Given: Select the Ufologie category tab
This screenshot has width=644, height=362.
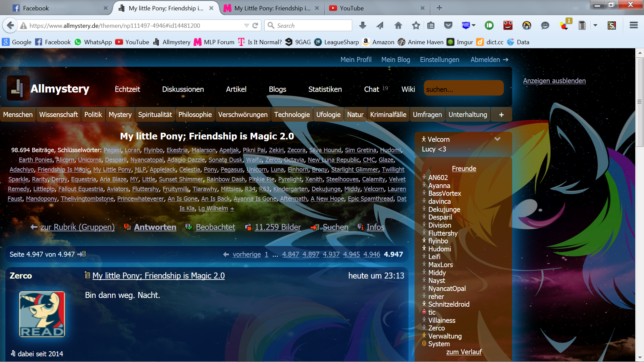Looking at the screenshot, I should point(328,115).
